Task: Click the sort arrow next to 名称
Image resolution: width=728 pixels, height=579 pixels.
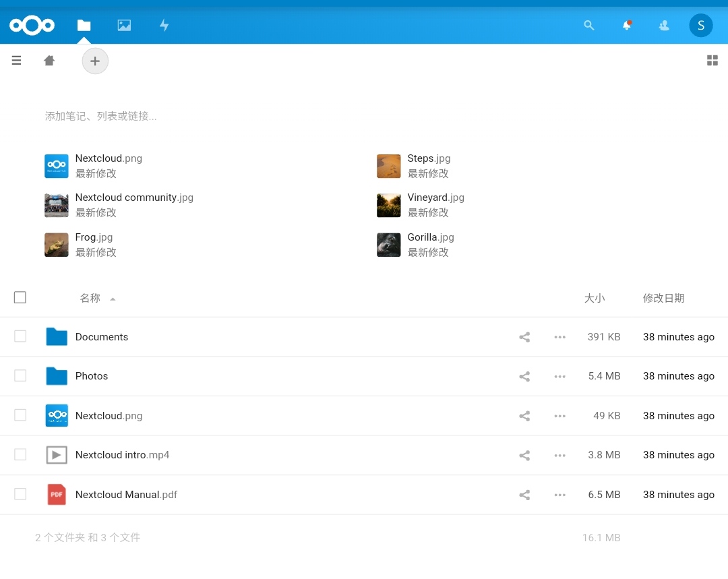Action: tap(113, 299)
